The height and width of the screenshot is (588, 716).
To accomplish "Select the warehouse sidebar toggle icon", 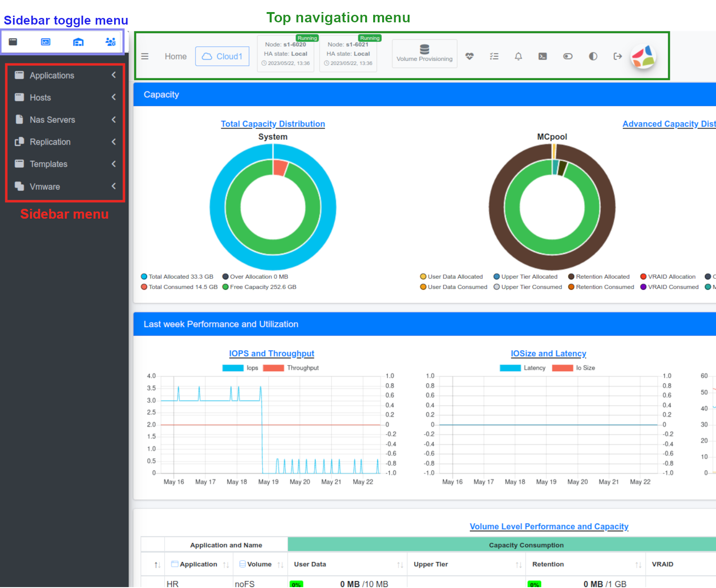I will click(x=78, y=42).
